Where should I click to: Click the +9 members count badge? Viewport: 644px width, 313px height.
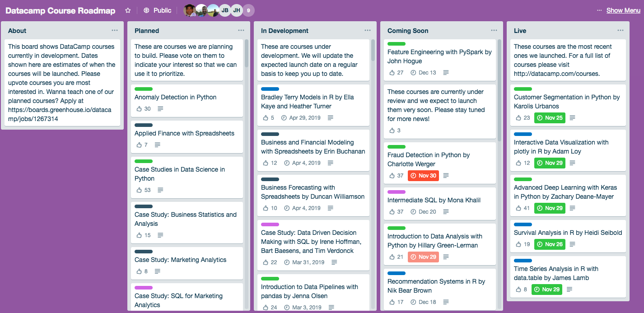point(248,10)
